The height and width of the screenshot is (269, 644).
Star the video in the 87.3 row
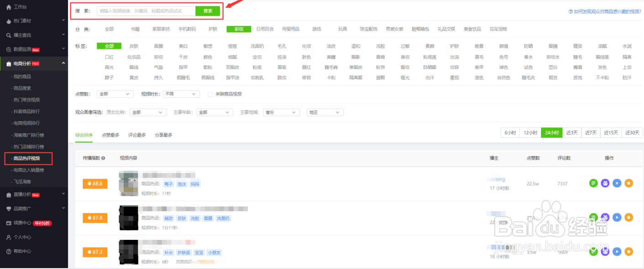click(629, 252)
